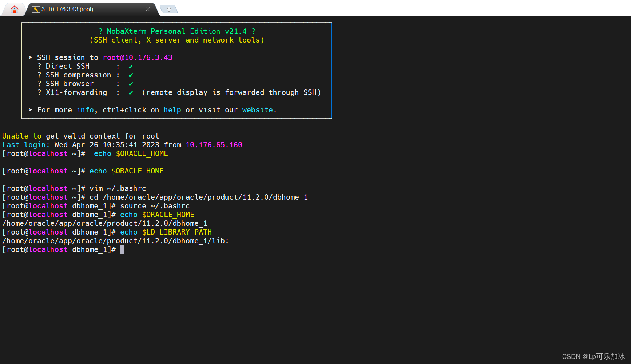The width and height of the screenshot is (631, 364).
Task: Open the help link in the banner
Action: click(172, 110)
